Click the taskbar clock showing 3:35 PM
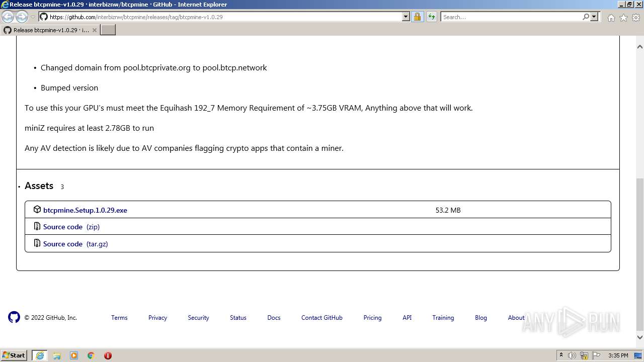 coord(618,355)
